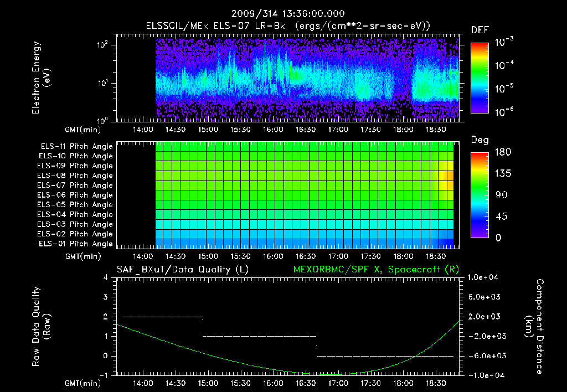Select the ELS-09 Pitch Angle row label
The width and height of the screenshot is (567, 392).
pos(75,166)
